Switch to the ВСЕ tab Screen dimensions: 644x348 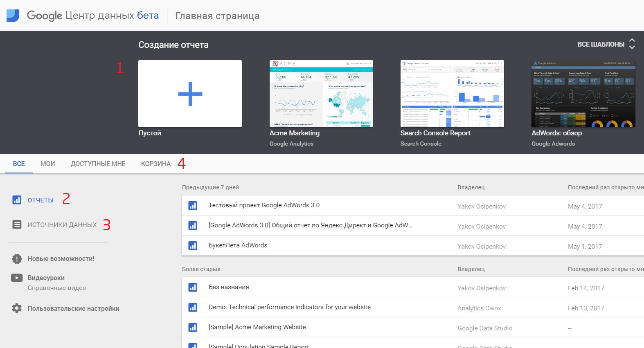(19, 164)
